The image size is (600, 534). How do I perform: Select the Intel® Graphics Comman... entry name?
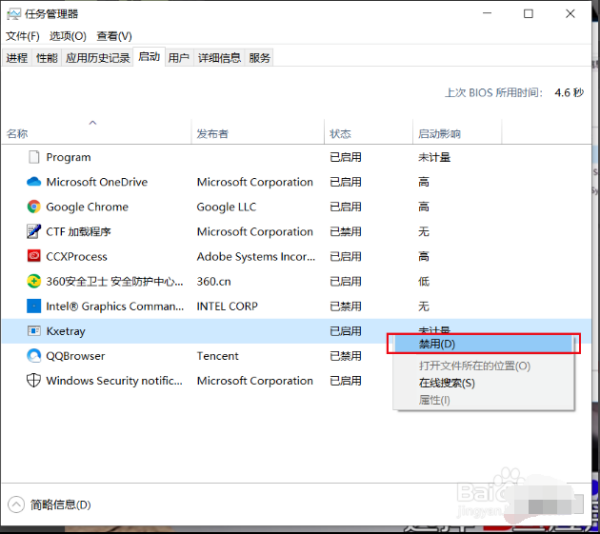[x=115, y=306]
